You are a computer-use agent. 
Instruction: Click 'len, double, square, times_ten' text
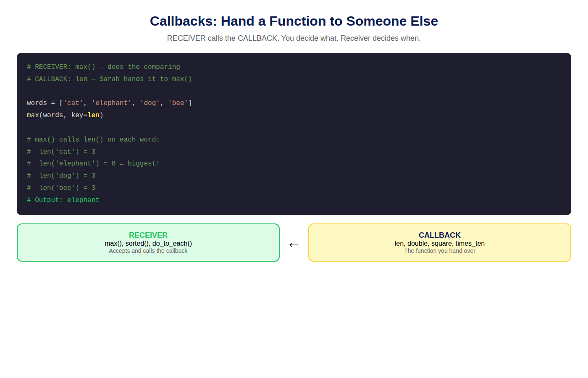pyautogui.click(x=440, y=244)
